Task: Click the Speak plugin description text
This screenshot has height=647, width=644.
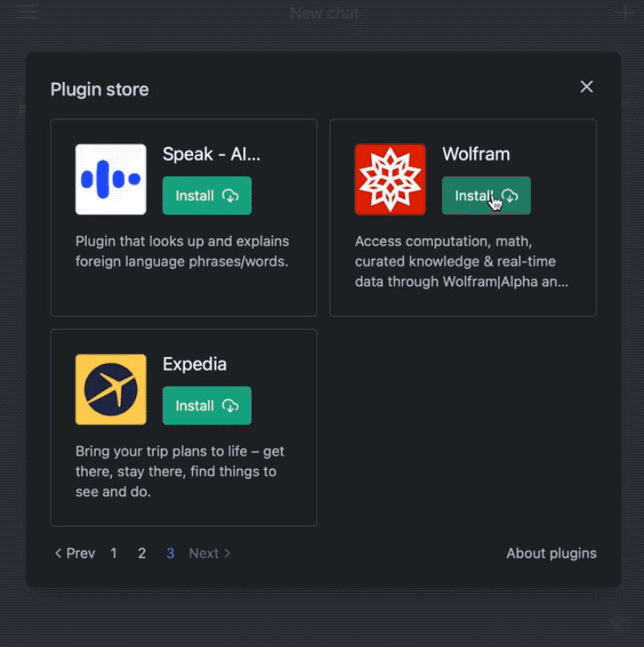Action: pyautogui.click(x=182, y=251)
